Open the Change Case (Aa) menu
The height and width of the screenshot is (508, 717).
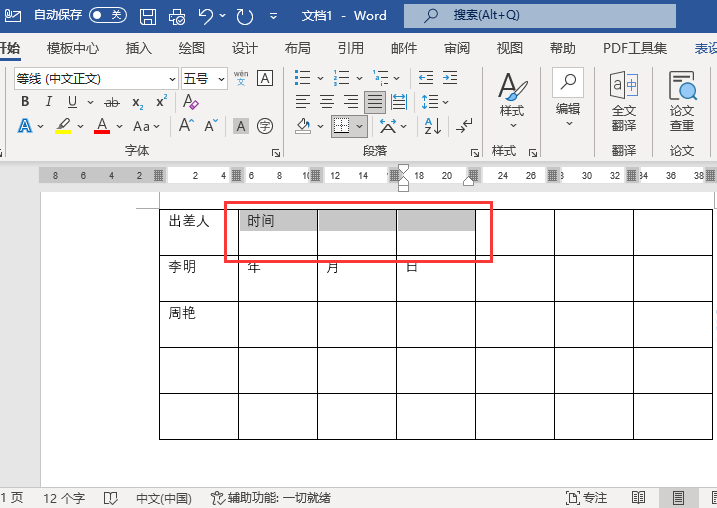(x=146, y=126)
